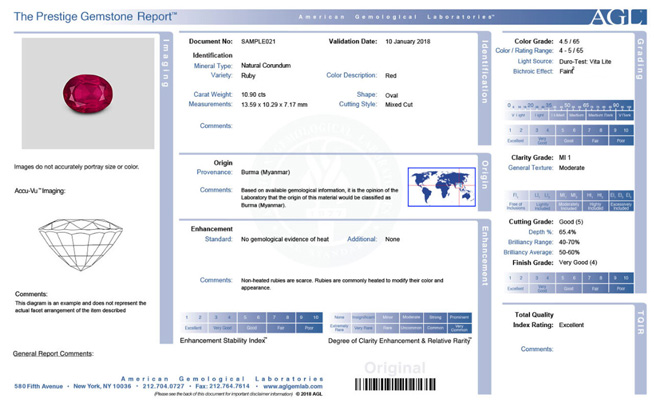Click the None value beside Additional
This screenshot has width=654, height=400.
coord(392,239)
